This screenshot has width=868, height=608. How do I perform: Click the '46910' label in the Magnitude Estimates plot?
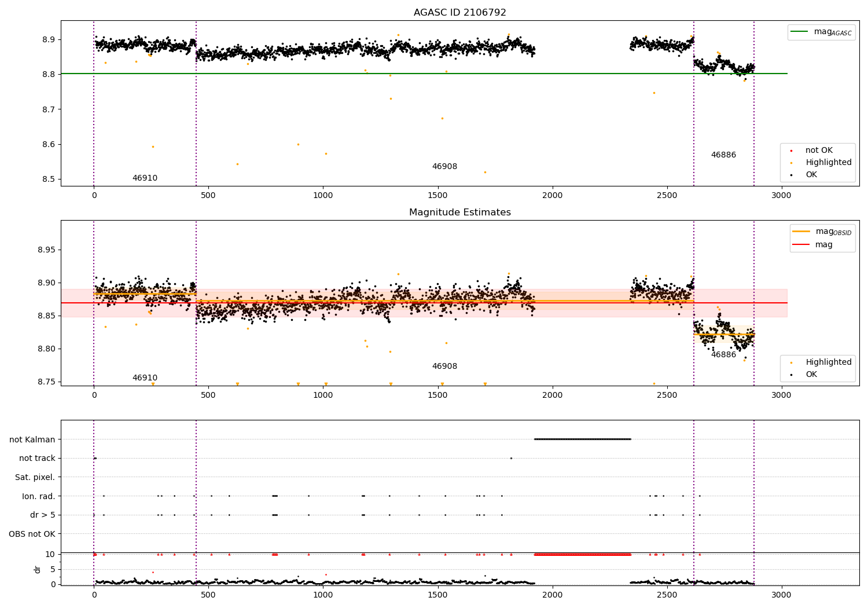[145, 378]
